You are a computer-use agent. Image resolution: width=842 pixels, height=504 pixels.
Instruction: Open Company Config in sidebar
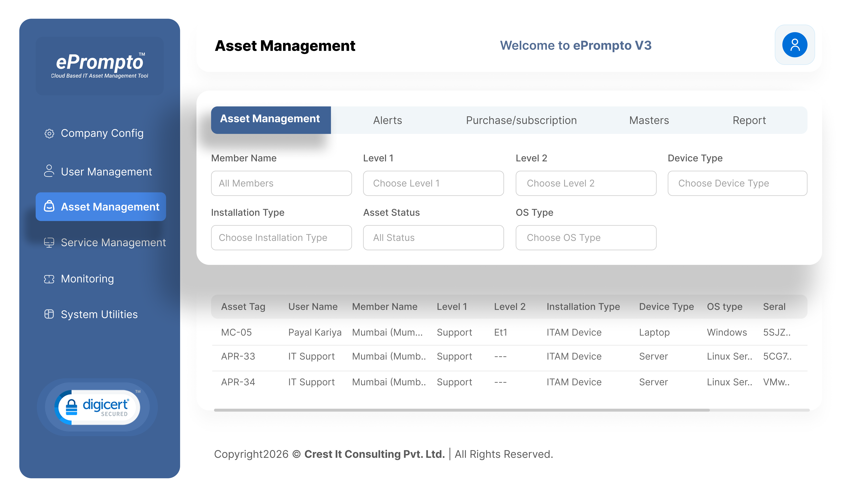point(102,133)
